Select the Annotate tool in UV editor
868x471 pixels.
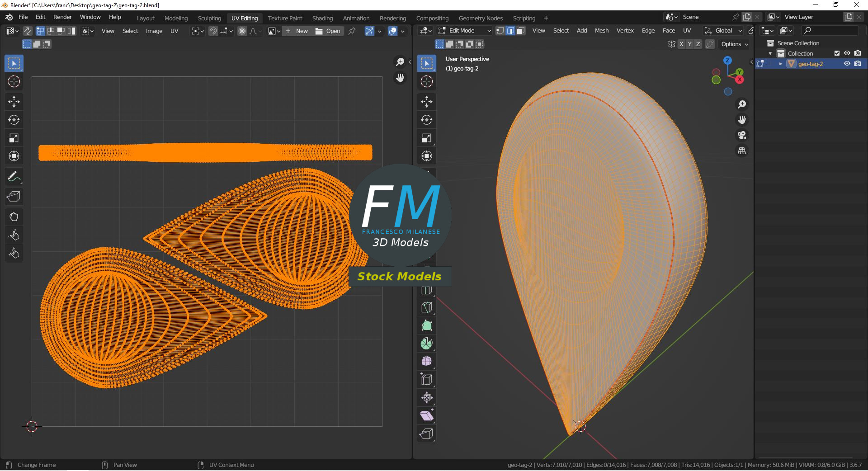coord(14,177)
